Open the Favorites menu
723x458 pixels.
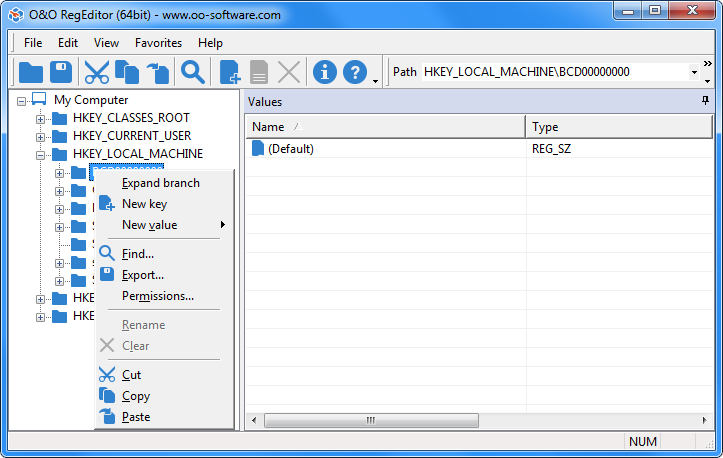pos(158,43)
